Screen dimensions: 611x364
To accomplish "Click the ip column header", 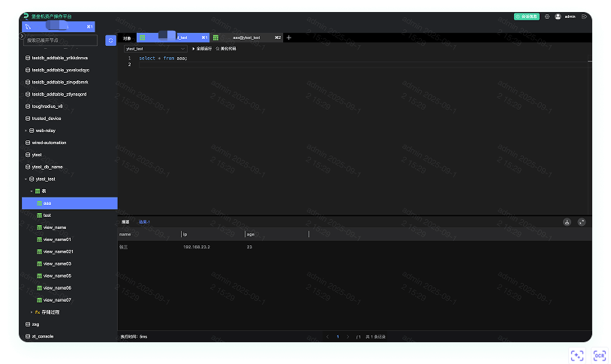I will 213,234.
